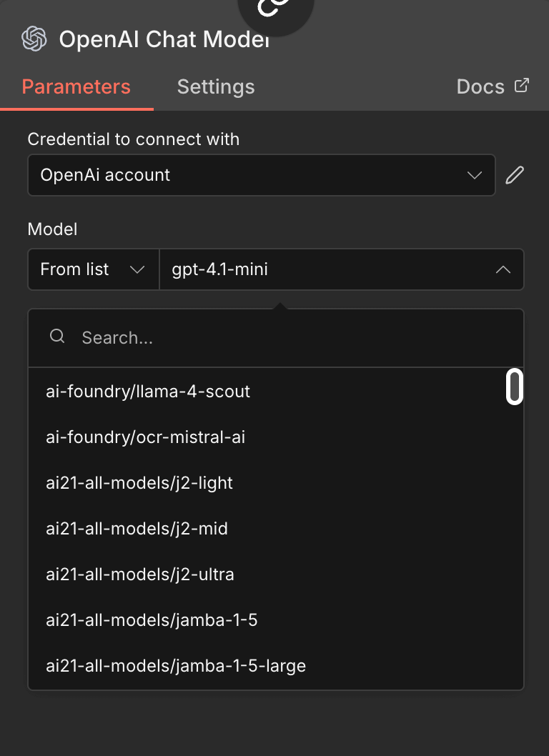
Task: Click the magnifier icon in the search bar
Action: click(x=57, y=336)
